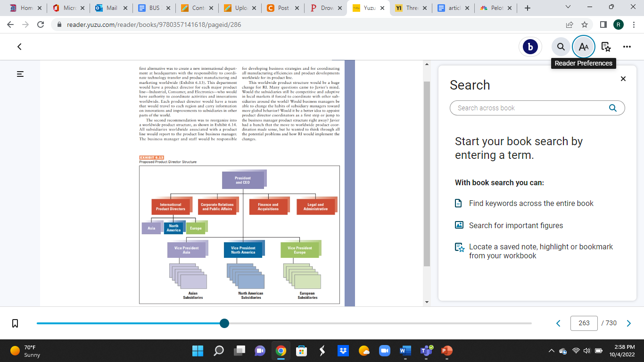Switch to the 'articl' Google Docs tab
This screenshot has height=362, width=644.
click(454, 8)
